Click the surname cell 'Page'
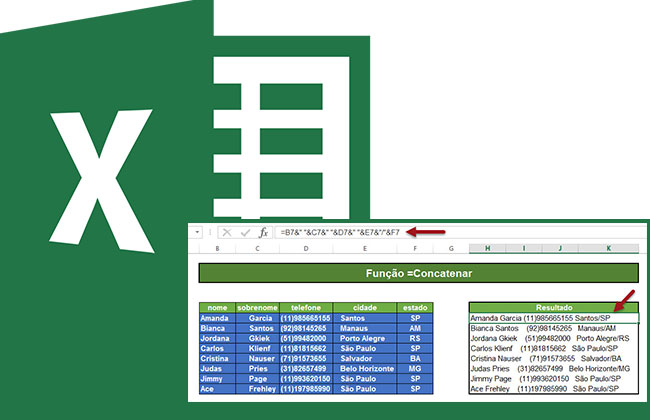Viewport: 650px width, 420px height. [257, 379]
